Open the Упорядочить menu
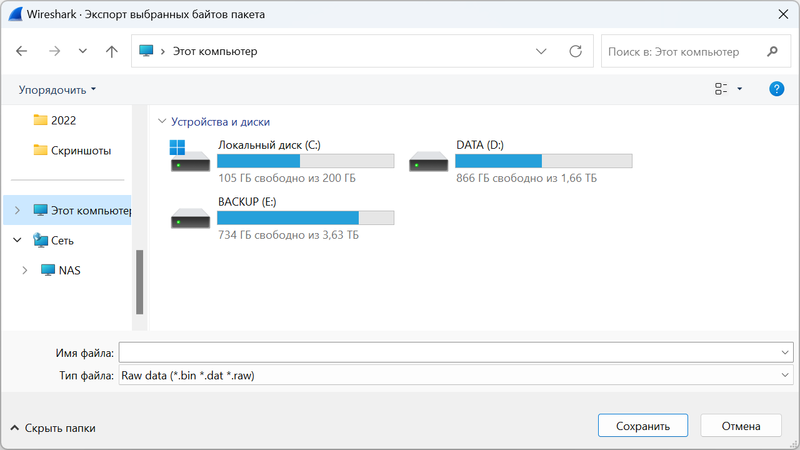Screen dimensions: 800x450 (57, 90)
